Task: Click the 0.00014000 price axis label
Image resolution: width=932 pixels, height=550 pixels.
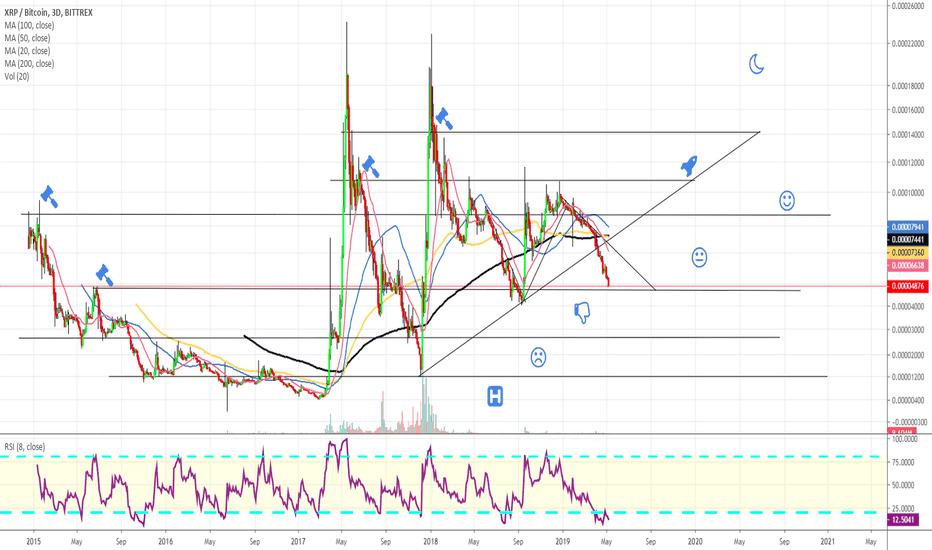Action: coord(908,135)
